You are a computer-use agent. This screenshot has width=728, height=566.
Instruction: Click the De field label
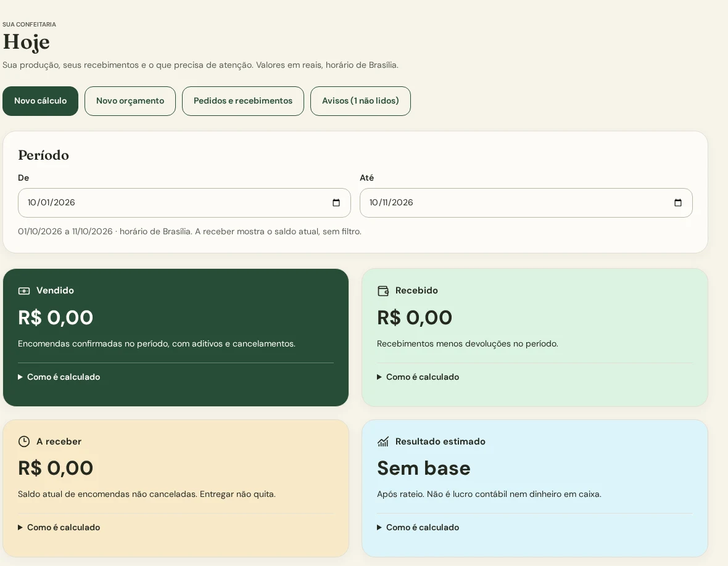23,178
